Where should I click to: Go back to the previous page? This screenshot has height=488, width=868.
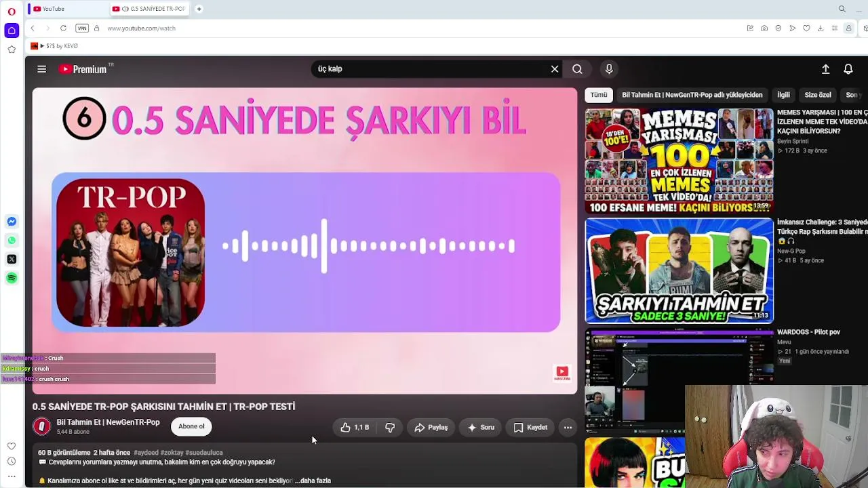click(x=33, y=28)
